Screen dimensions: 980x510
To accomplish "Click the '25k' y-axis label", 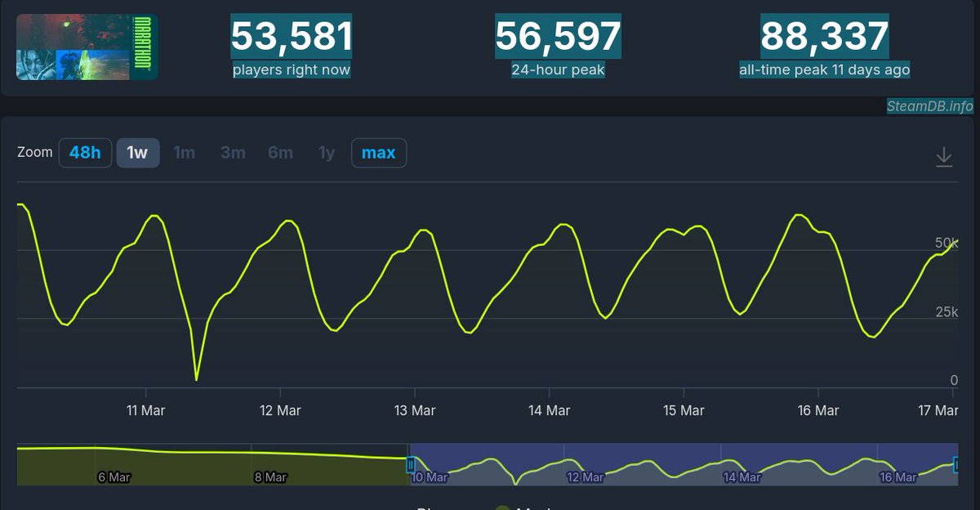I will 947,311.
